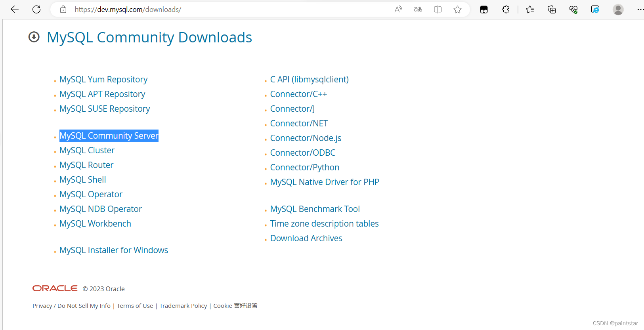Reload the current page
Screen dimensions: 644x330
(x=36, y=9)
